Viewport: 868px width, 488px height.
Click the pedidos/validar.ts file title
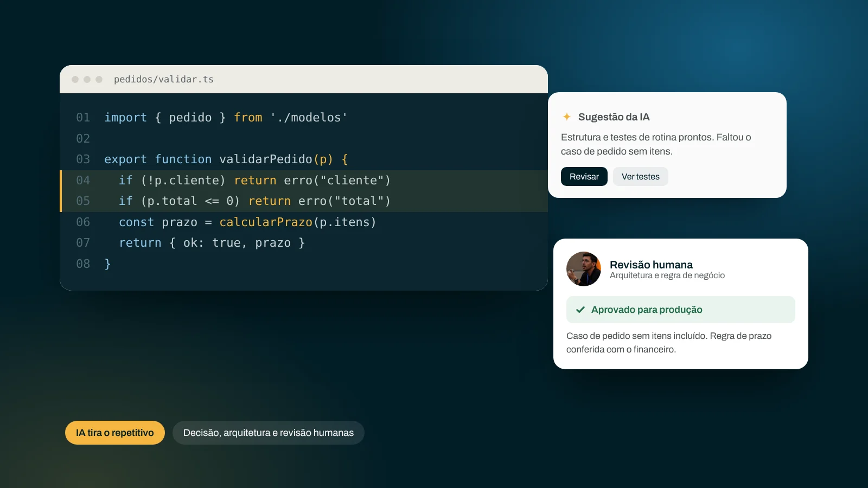click(x=164, y=79)
